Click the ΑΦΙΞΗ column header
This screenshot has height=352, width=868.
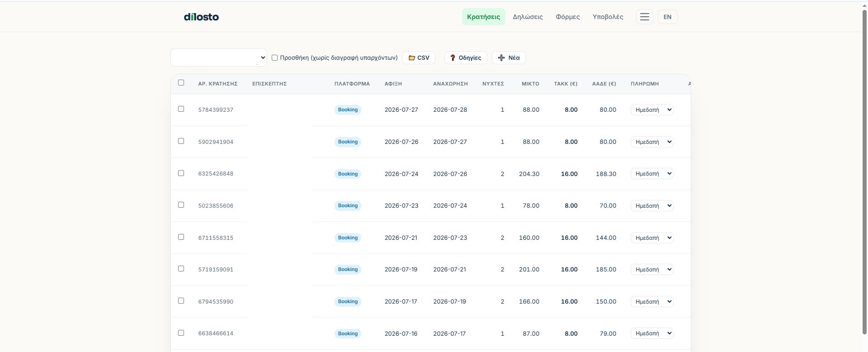pos(393,84)
